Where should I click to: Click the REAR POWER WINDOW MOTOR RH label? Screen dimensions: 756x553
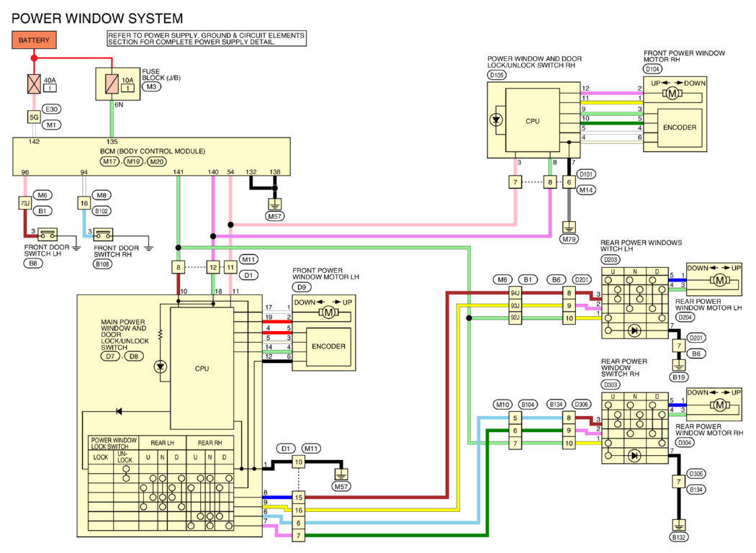(x=708, y=430)
